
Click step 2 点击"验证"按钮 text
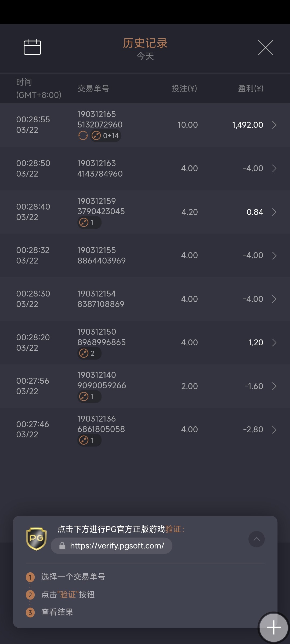[68, 595]
